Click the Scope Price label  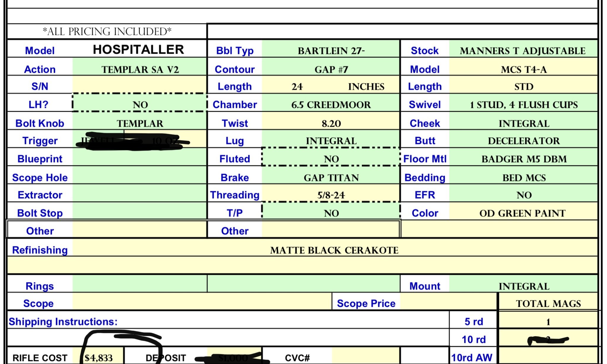[x=366, y=304]
